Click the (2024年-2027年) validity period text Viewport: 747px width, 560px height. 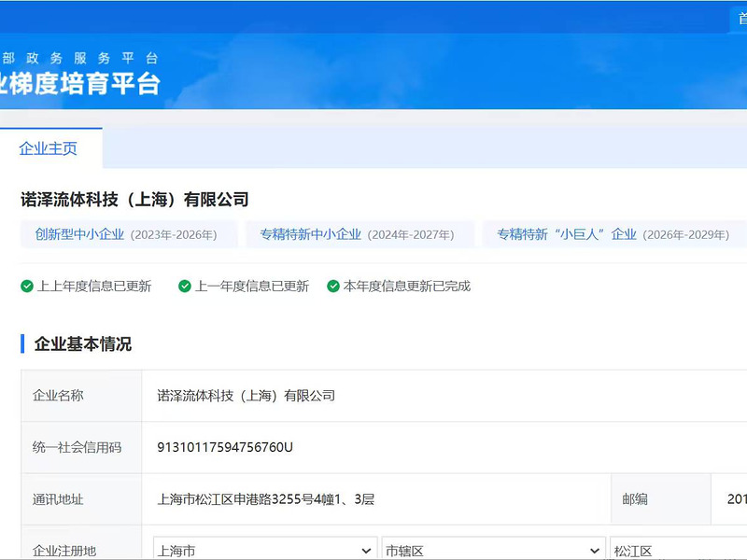coord(411,235)
